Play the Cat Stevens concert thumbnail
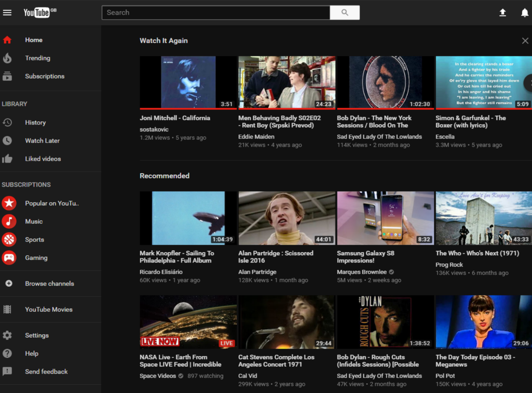This screenshot has width=532, height=393. pyautogui.click(x=287, y=322)
